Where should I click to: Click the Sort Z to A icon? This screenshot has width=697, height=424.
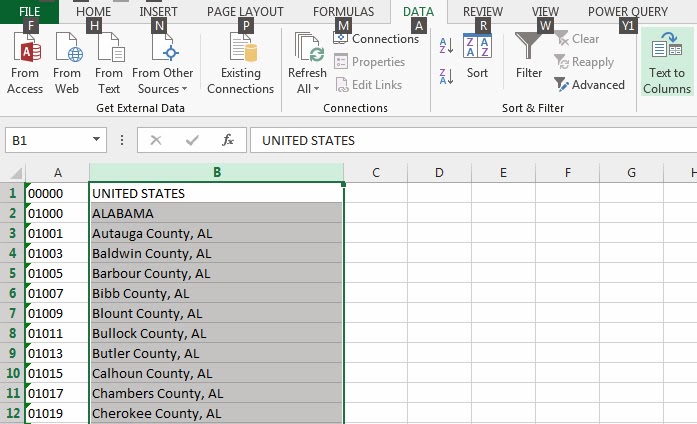point(446,75)
